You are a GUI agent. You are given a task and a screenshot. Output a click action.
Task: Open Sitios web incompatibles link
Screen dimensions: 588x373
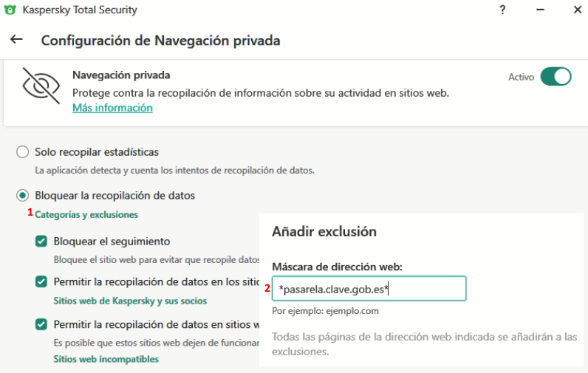pyautogui.click(x=106, y=359)
